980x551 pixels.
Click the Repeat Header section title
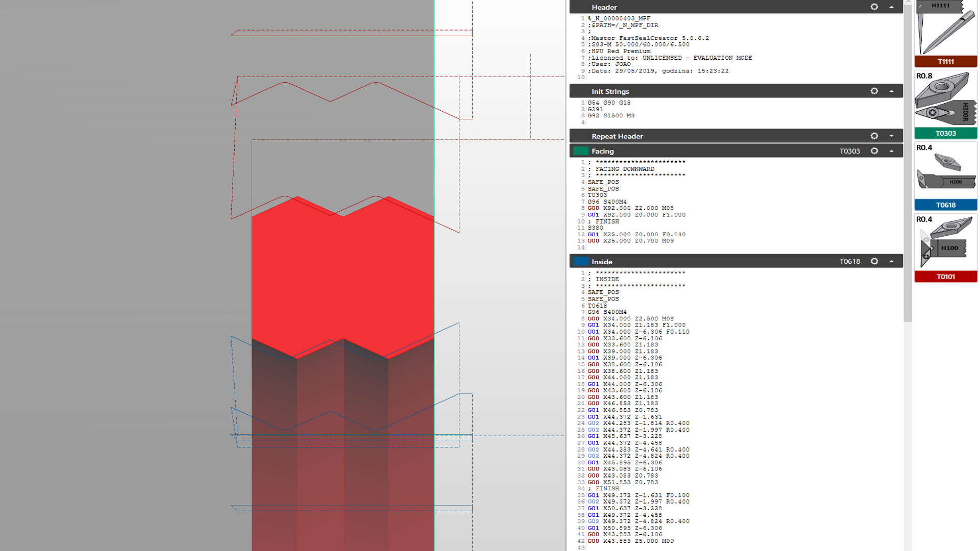617,136
